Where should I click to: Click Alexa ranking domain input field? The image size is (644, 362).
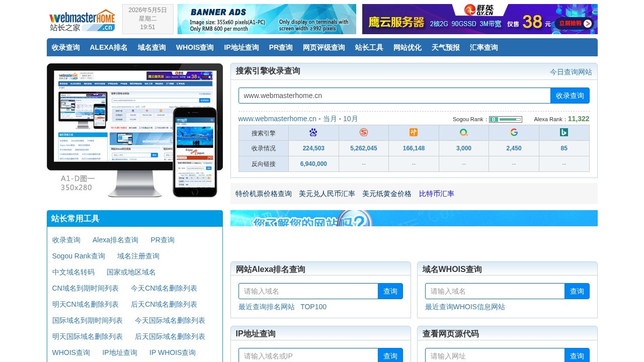308,291
